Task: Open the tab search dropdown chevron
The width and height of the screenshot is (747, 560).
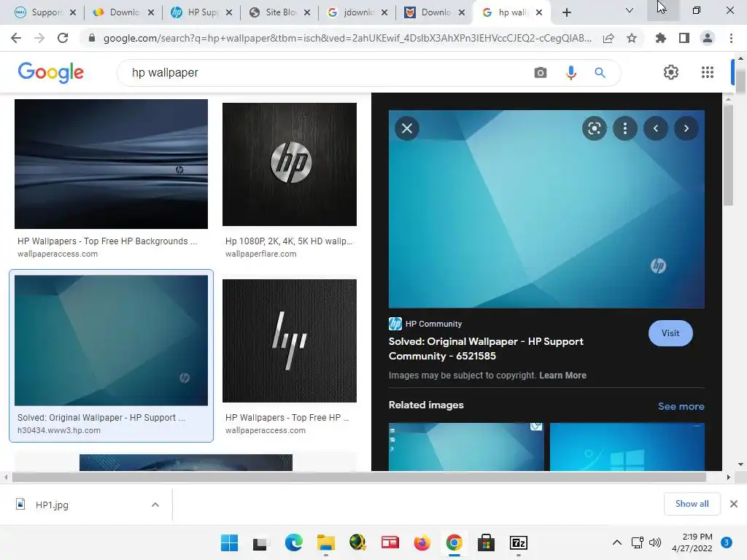Action: [630, 10]
